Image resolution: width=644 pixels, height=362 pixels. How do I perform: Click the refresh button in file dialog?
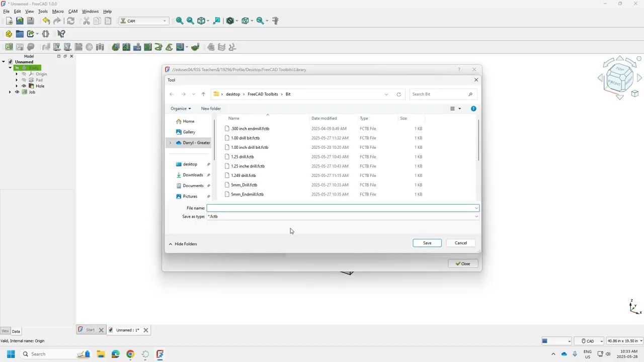[x=399, y=94]
